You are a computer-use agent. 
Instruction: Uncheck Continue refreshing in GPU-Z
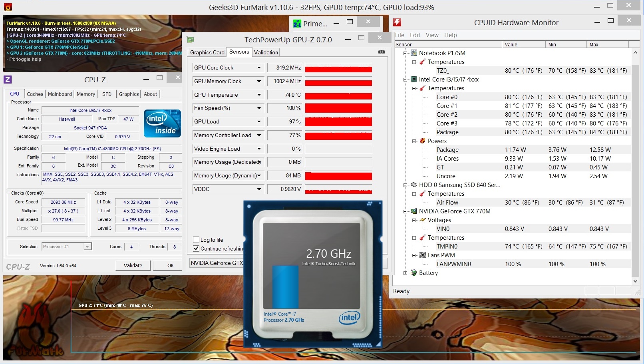[196, 249]
